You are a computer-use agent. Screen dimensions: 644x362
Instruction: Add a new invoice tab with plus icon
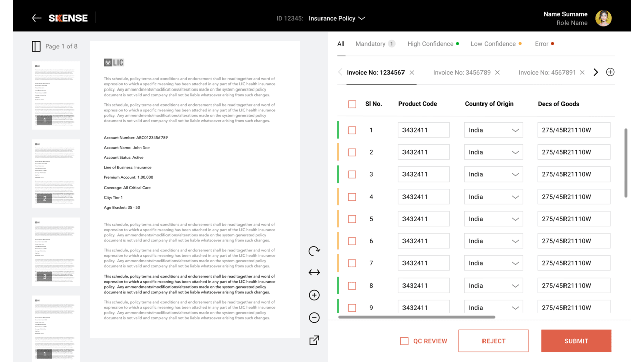(610, 72)
